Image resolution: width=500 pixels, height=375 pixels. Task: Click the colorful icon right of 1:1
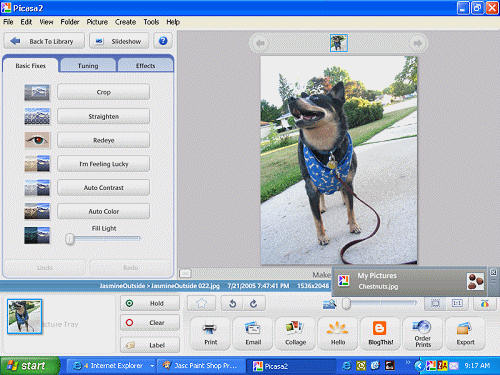click(x=484, y=303)
